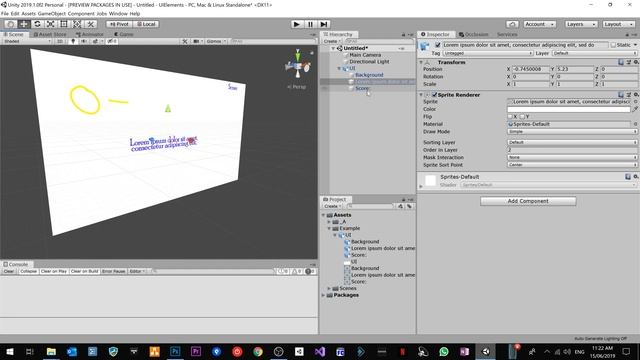Screen dimensions: 640x360
Task: Toggle GameObject active checkbox in Inspector
Action: click(438, 45)
